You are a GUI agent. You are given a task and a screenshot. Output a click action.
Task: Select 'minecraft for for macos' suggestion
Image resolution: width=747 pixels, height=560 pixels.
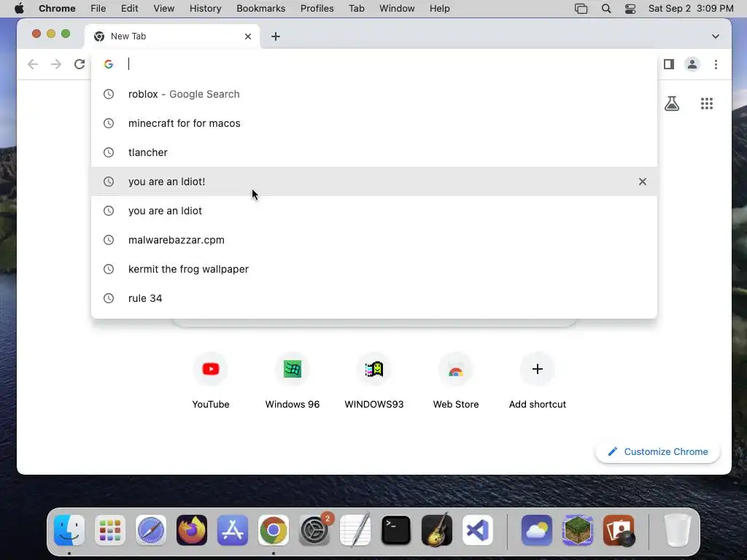coord(374,123)
